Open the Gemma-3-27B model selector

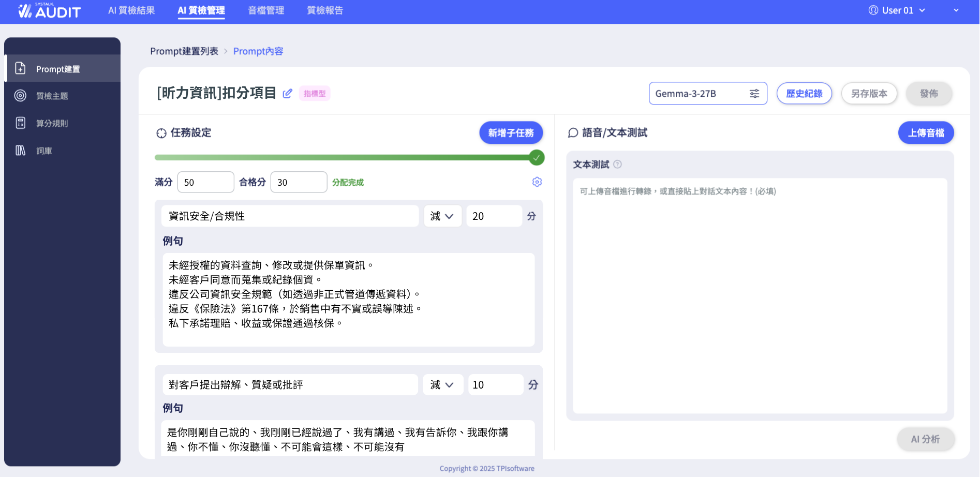pyautogui.click(x=699, y=94)
